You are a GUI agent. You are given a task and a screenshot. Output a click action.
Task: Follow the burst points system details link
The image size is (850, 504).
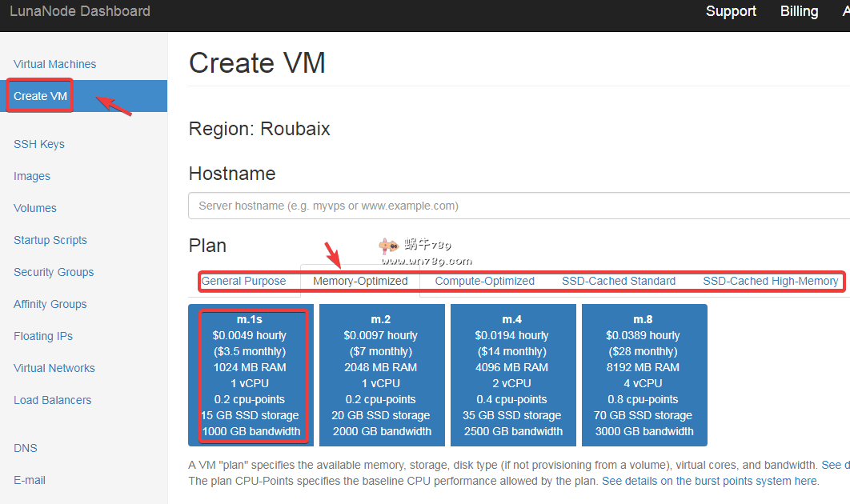709,481
